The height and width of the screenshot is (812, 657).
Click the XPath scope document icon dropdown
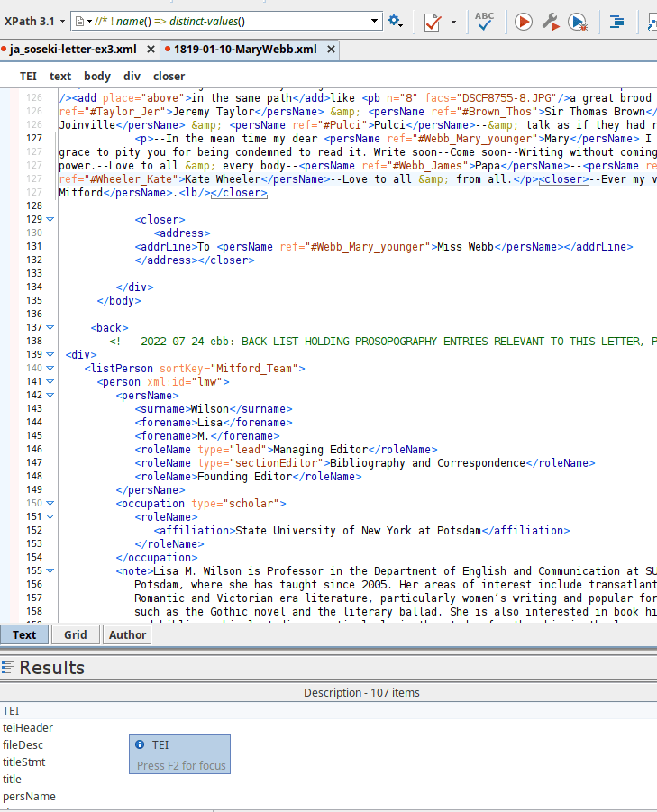click(83, 22)
